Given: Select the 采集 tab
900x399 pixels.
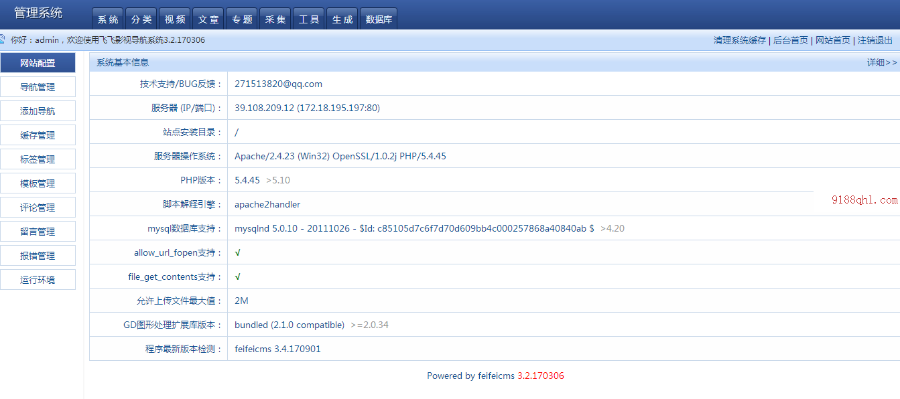Looking at the screenshot, I should (x=276, y=19).
